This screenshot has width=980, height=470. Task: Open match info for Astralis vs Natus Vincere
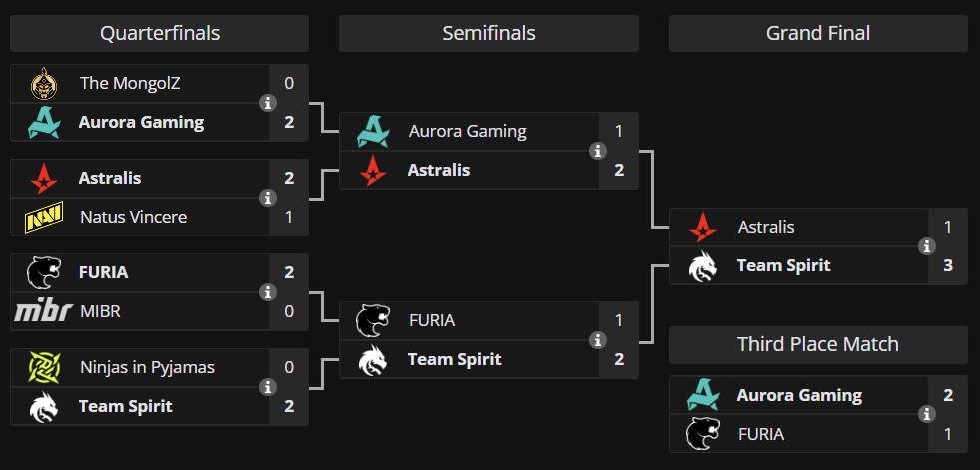point(268,199)
